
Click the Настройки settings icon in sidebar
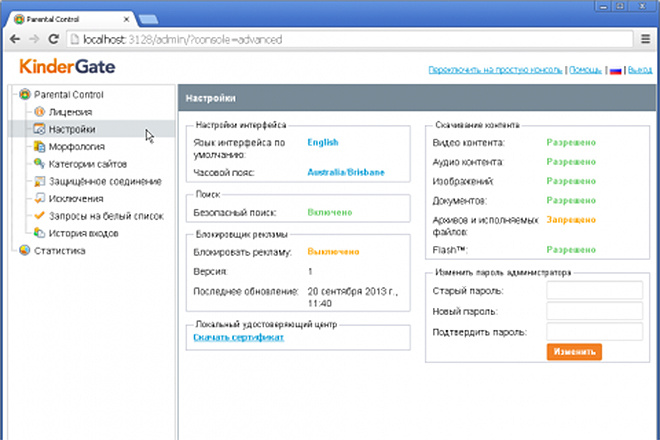pyautogui.click(x=40, y=129)
